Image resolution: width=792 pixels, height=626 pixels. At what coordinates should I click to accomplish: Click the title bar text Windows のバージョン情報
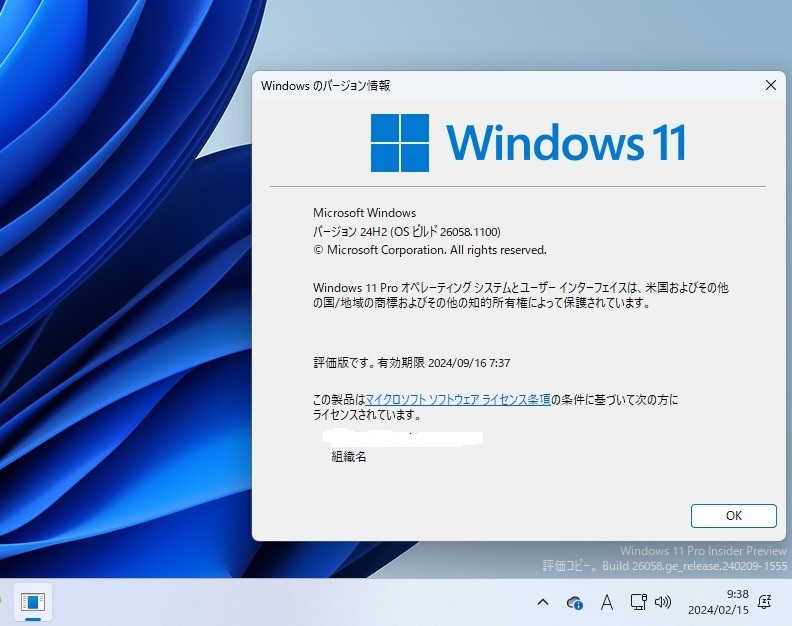(x=325, y=85)
